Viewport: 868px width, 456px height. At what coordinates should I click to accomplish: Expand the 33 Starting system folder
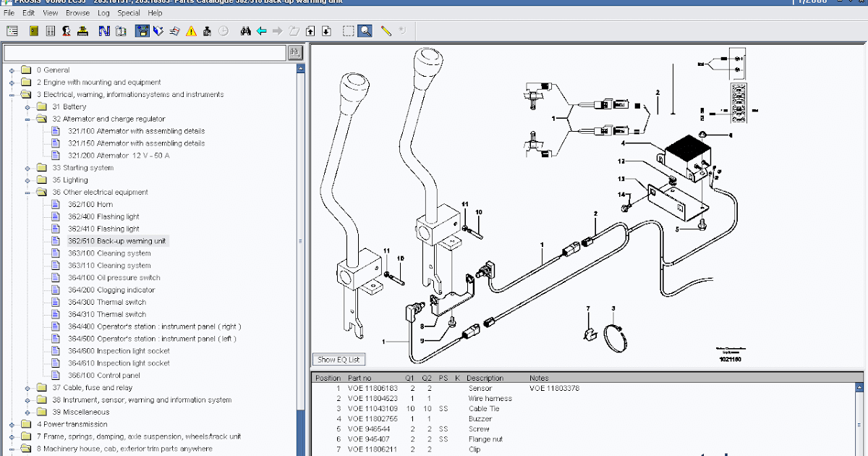click(27, 168)
